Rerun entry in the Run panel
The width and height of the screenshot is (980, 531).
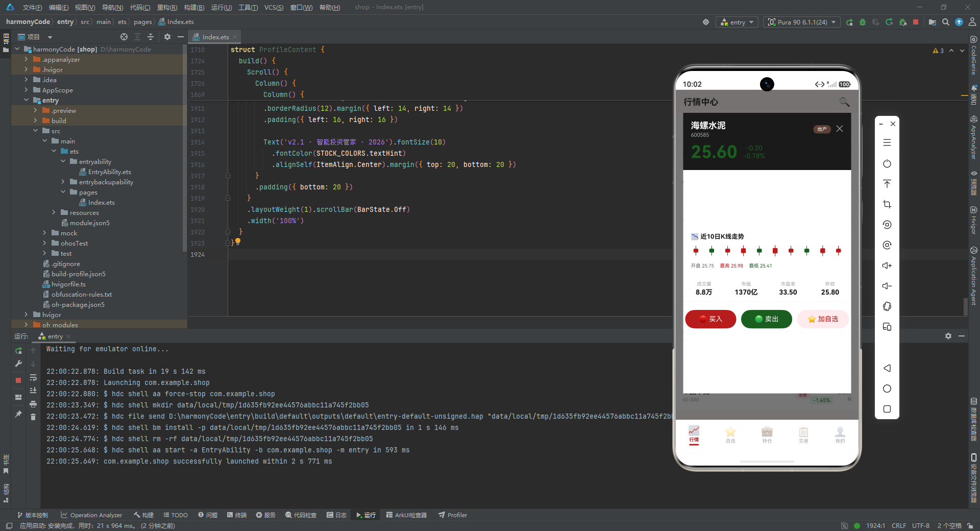[18, 351]
